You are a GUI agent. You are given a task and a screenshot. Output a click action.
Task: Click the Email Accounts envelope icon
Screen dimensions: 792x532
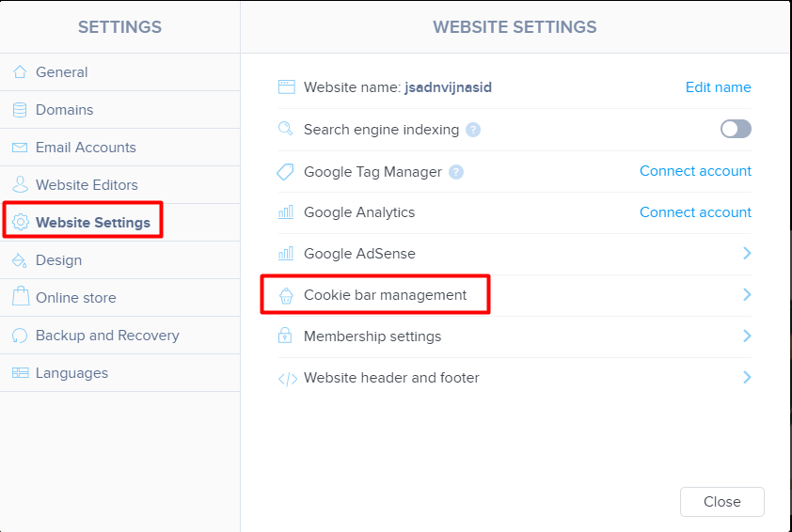coord(20,148)
